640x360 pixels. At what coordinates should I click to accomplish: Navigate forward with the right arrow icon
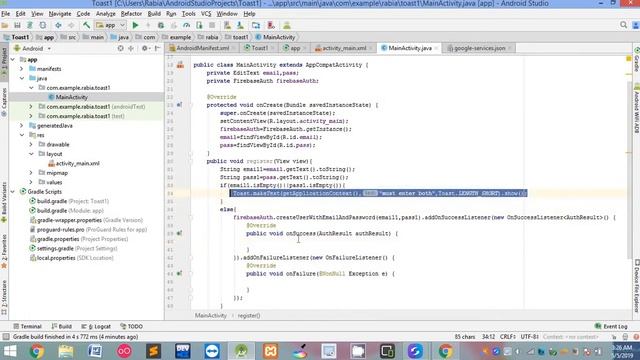[x=71, y=25]
